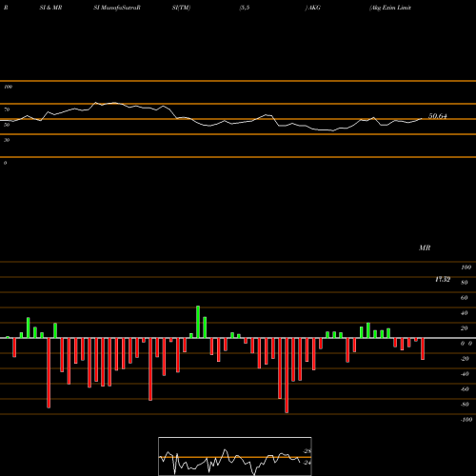Click the '-80' label on MR axis
This screenshot has height=476, width=476.
[x=465, y=405]
